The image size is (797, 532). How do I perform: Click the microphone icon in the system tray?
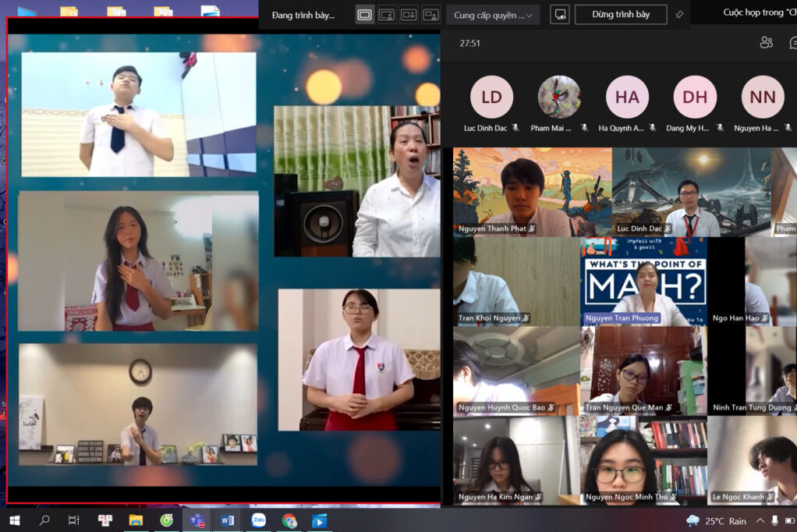[774, 521]
